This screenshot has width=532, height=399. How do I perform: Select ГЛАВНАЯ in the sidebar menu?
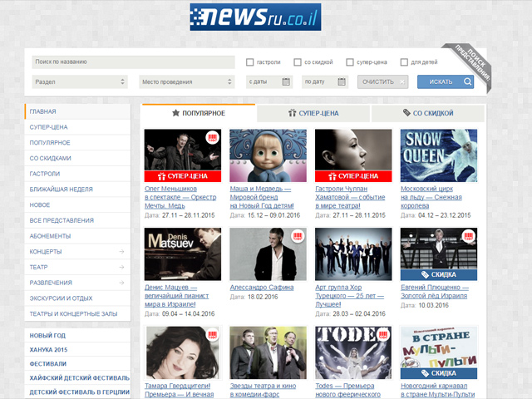coord(77,111)
